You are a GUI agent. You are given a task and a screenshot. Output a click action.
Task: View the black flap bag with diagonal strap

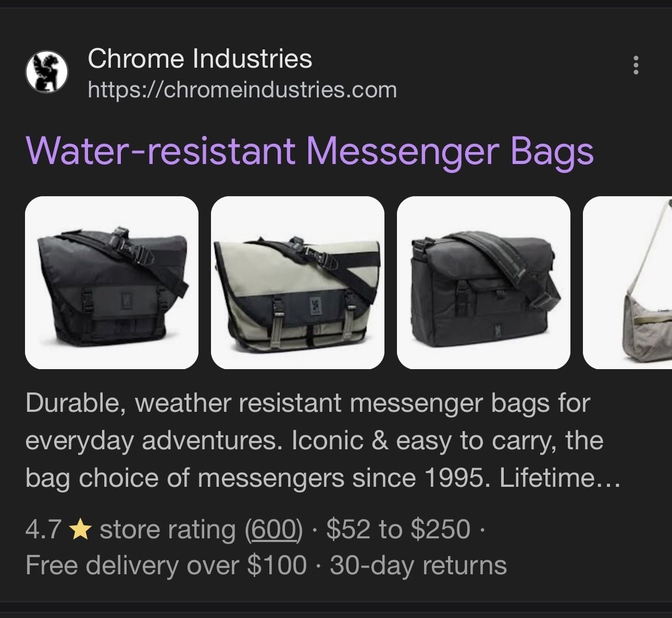pos(483,283)
